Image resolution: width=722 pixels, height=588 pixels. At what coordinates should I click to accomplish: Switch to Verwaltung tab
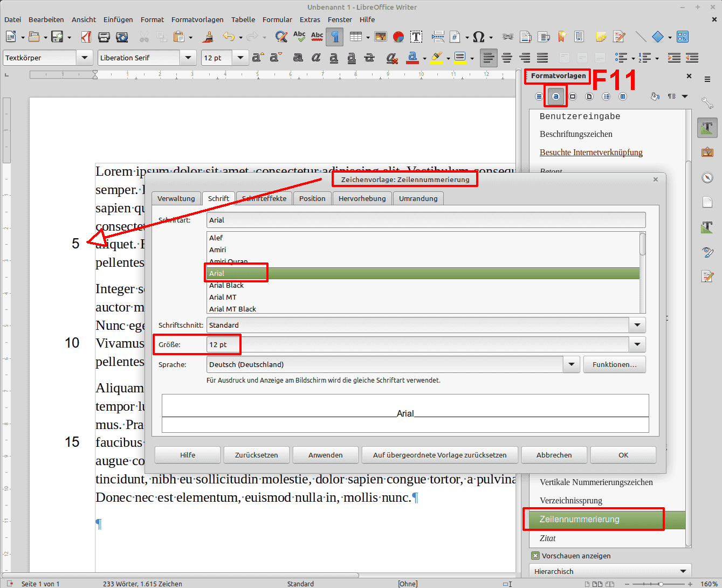(x=176, y=198)
